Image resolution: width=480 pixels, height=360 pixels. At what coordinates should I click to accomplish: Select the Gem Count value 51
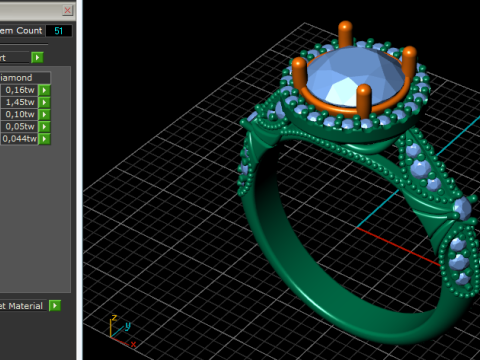pyautogui.click(x=59, y=31)
